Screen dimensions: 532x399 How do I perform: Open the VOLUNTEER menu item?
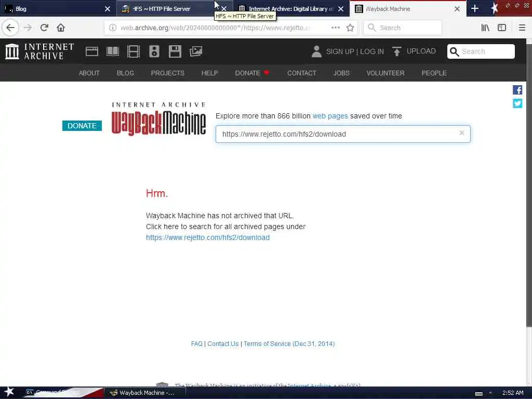click(x=385, y=73)
